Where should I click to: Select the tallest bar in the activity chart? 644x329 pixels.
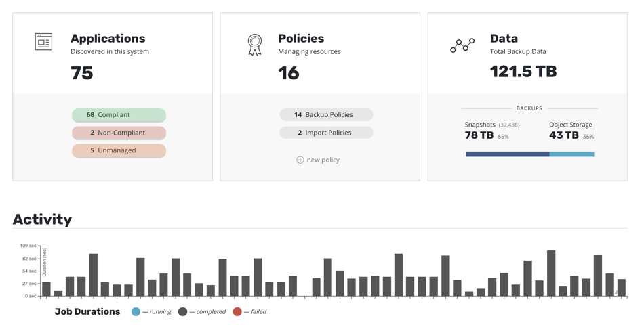(551, 273)
